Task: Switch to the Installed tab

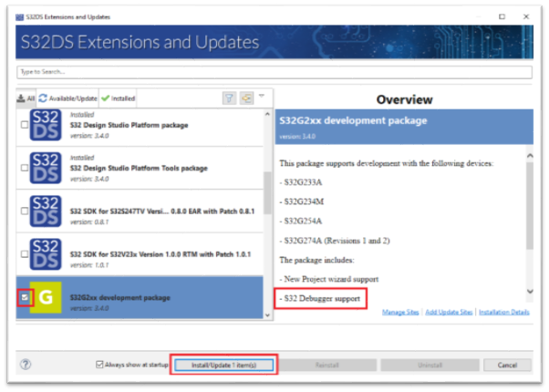Action: point(118,98)
